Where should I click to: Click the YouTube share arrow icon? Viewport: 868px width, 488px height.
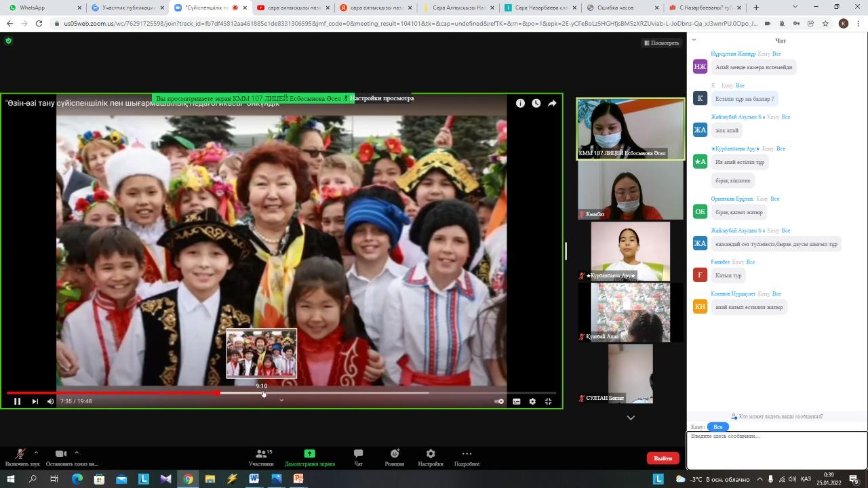552,103
